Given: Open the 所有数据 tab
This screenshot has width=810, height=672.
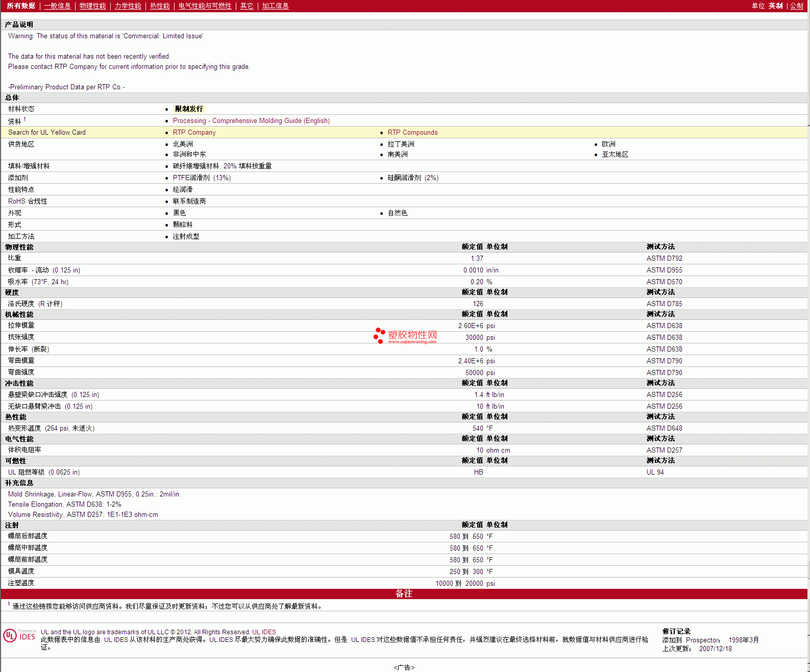Looking at the screenshot, I should pos(21,6).
